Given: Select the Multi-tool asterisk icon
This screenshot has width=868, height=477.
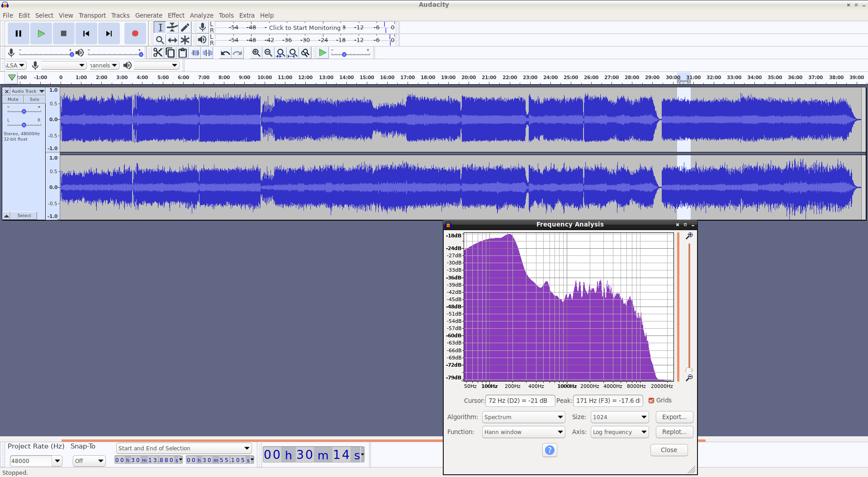Looking at the screenshot, I should pyautogui.click(x=185, y=40).
